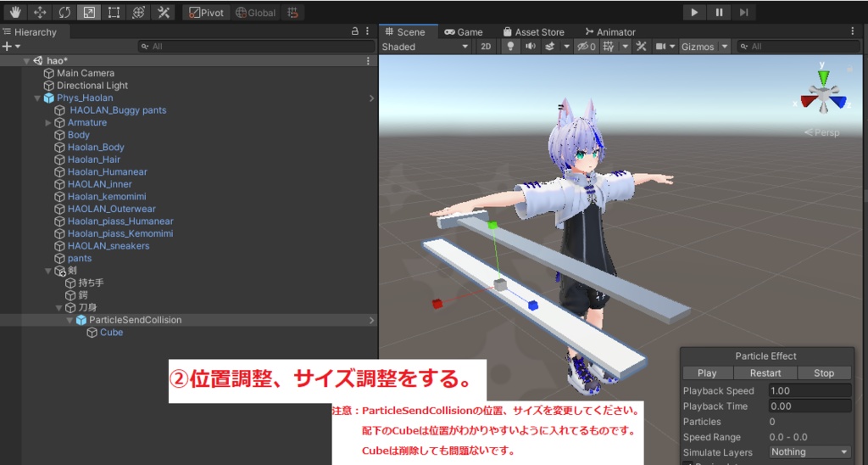The image size is (868, 465).
Task: Collapse the hao scene root
Action: click(x=26, y=61)
